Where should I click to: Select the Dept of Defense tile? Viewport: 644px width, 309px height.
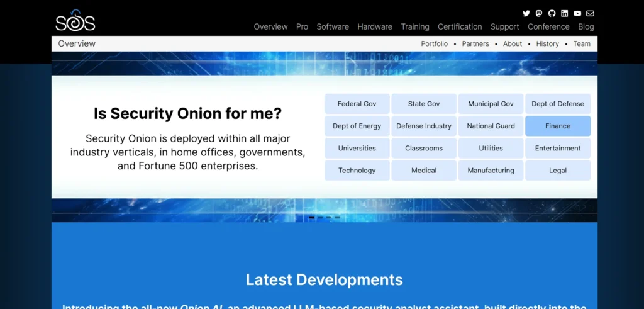558,104
